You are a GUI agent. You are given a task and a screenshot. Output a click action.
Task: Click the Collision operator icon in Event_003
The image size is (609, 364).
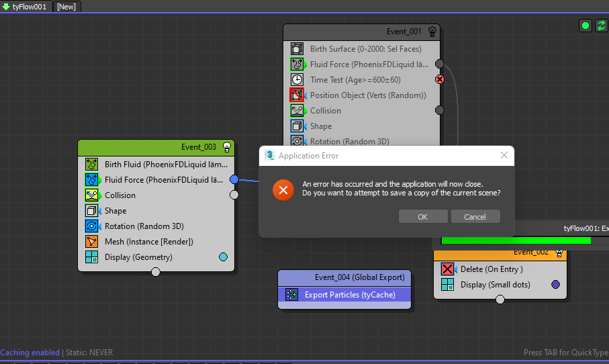pyautogui.click(x=92, y=195)
